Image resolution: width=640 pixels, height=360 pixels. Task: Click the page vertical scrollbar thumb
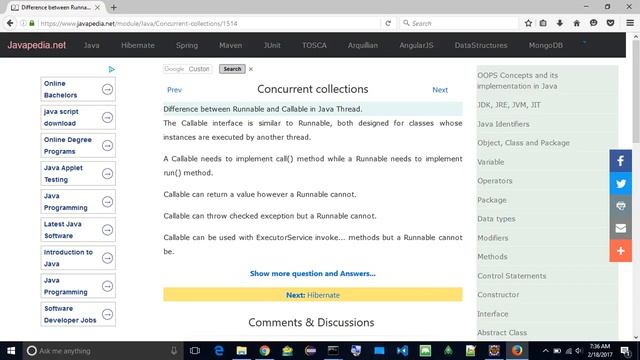(636, 92)
